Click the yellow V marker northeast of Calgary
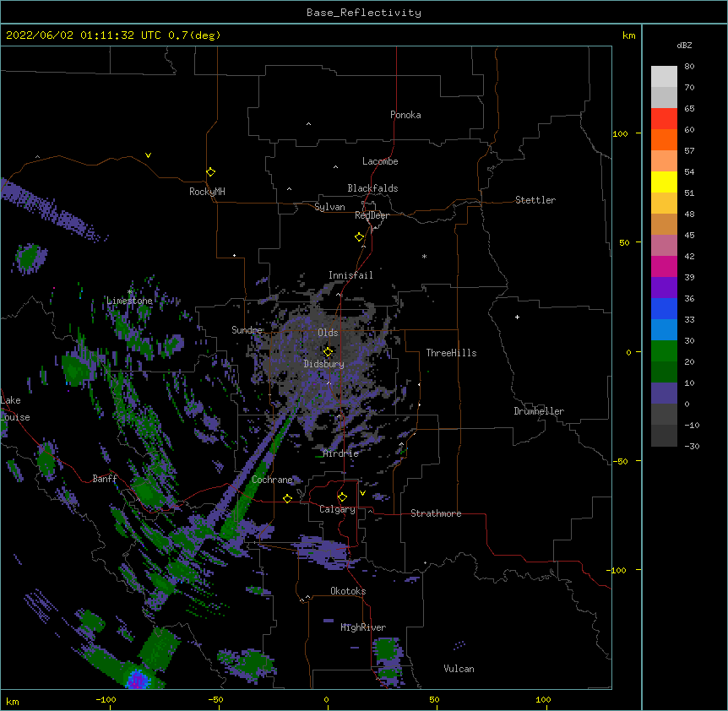This screenshot has height=711, width=728. coord(362,493)
